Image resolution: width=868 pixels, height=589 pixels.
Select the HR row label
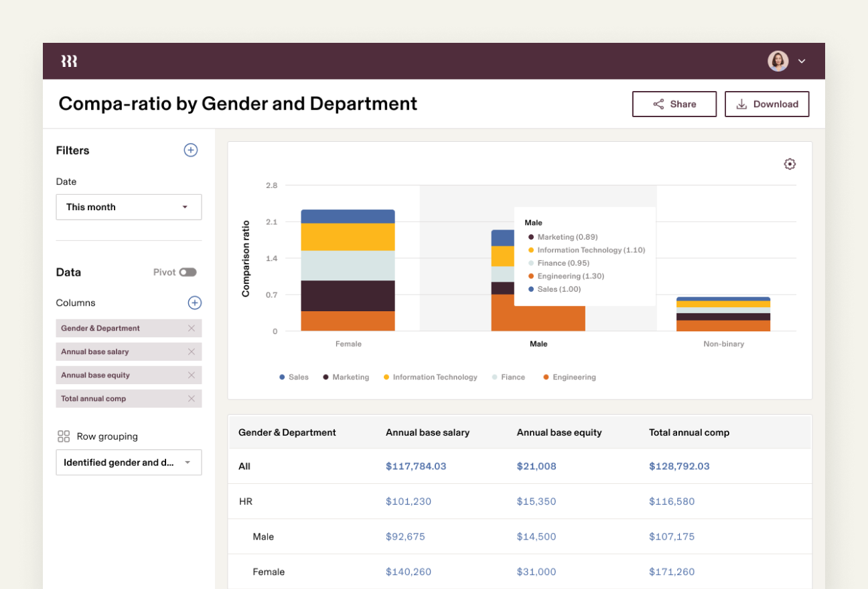click(246, 501)
